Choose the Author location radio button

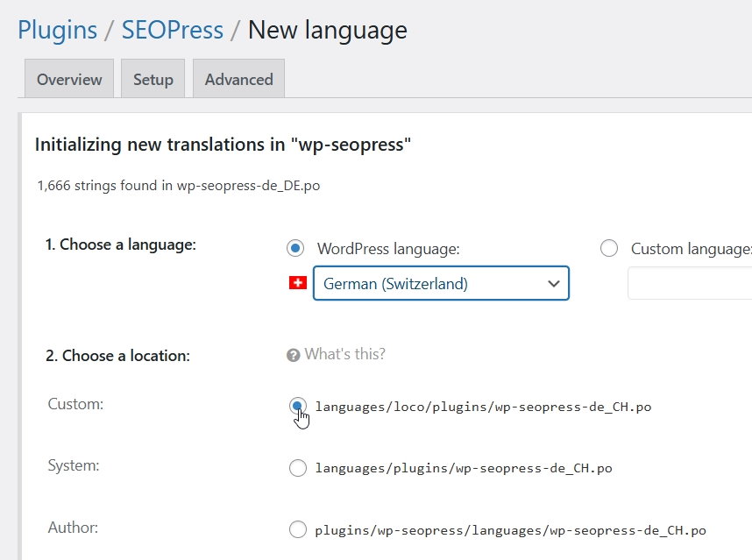coord(298,529)
